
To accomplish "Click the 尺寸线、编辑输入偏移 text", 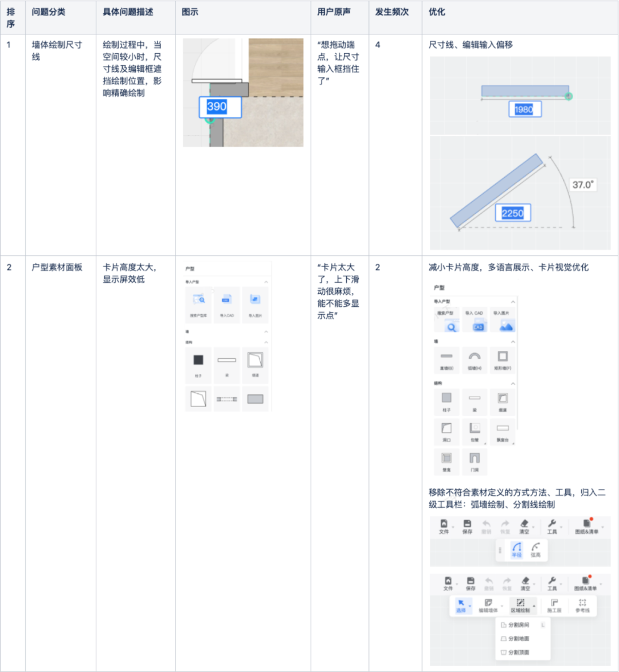I will [471, 45].
